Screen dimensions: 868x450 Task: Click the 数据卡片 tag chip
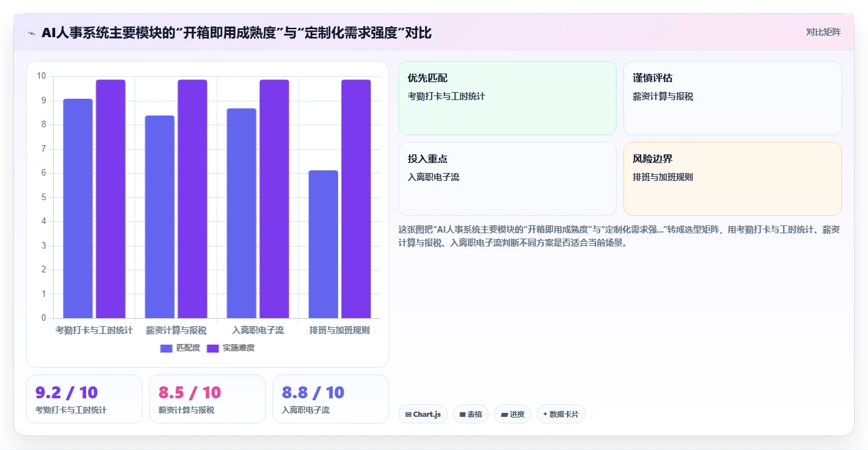coord(561,414)
